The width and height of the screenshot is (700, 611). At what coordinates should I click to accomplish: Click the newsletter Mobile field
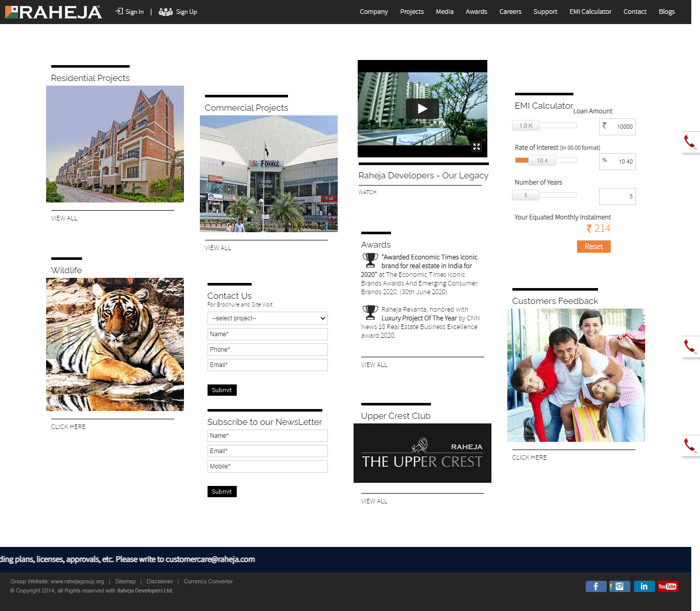267,466
